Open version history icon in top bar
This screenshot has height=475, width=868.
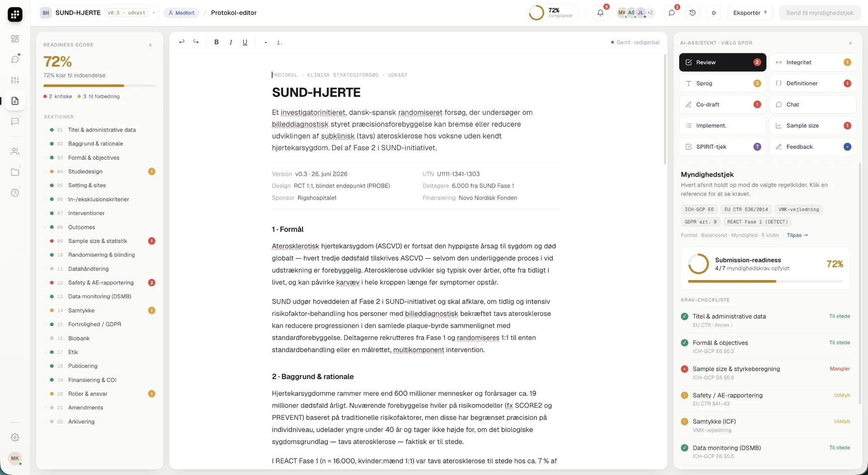[693, 13]
